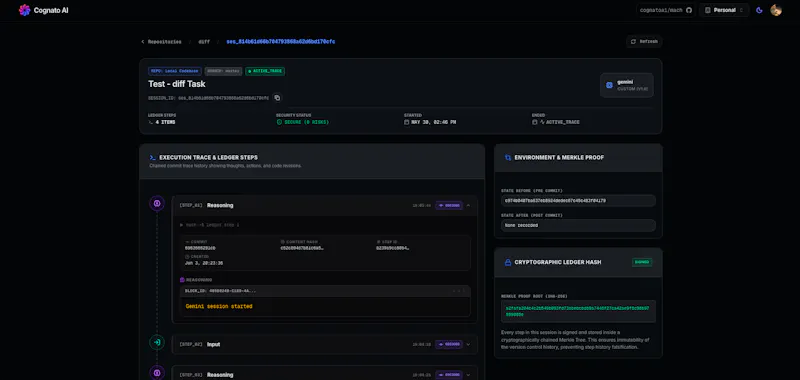Select the created timestamp in step 1
800x380 pixels.
pyautogui.click(x=204, y=263)
